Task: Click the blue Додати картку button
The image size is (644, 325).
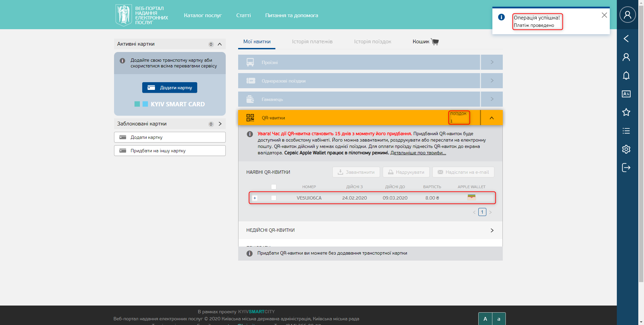Action: [x=169, y=88]
